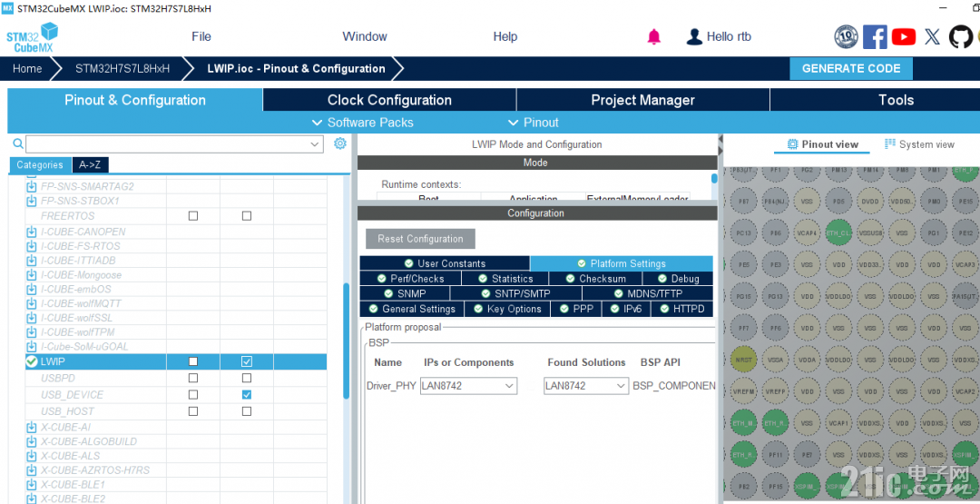Select the PC13 pin in pinout

point(744,232)
